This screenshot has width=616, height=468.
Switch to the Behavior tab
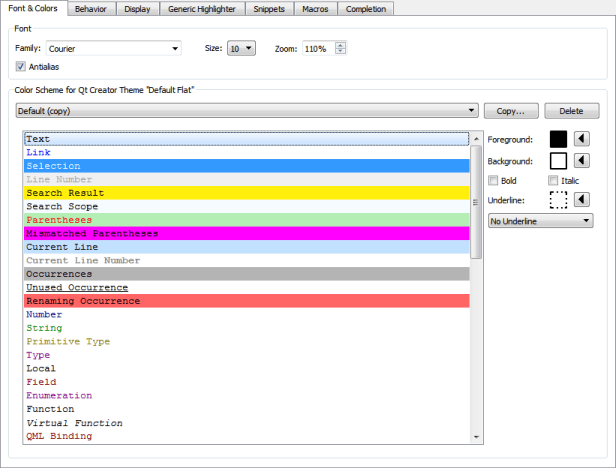click(x=92, y=9)
